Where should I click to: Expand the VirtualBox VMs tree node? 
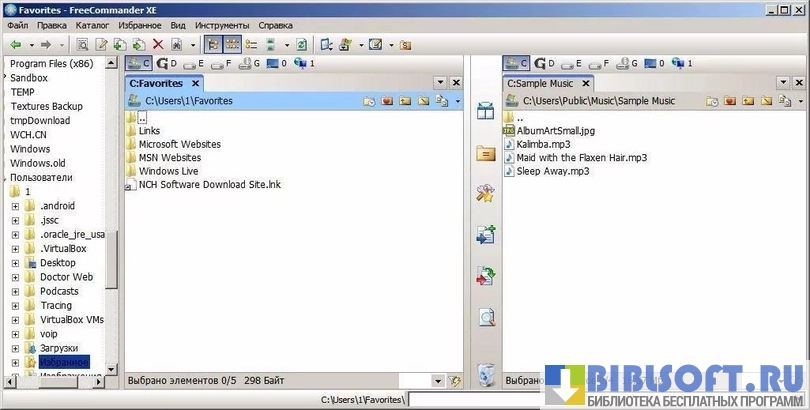tap(15, 320)
